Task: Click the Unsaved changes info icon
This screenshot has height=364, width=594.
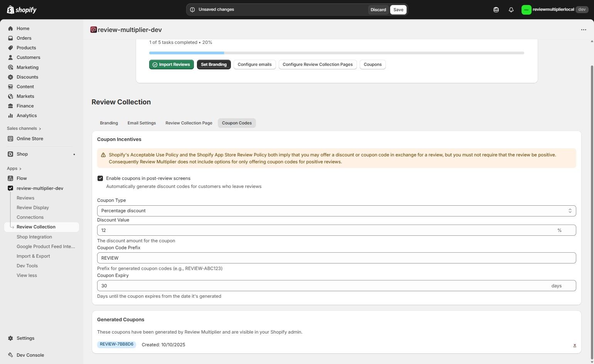Action: [192, 10]
